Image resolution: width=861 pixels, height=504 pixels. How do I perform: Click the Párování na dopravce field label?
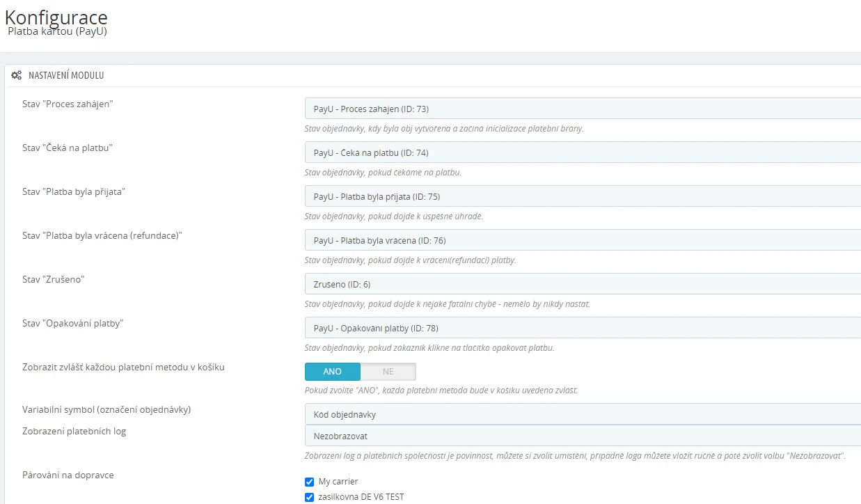click(x=68, y=475)
